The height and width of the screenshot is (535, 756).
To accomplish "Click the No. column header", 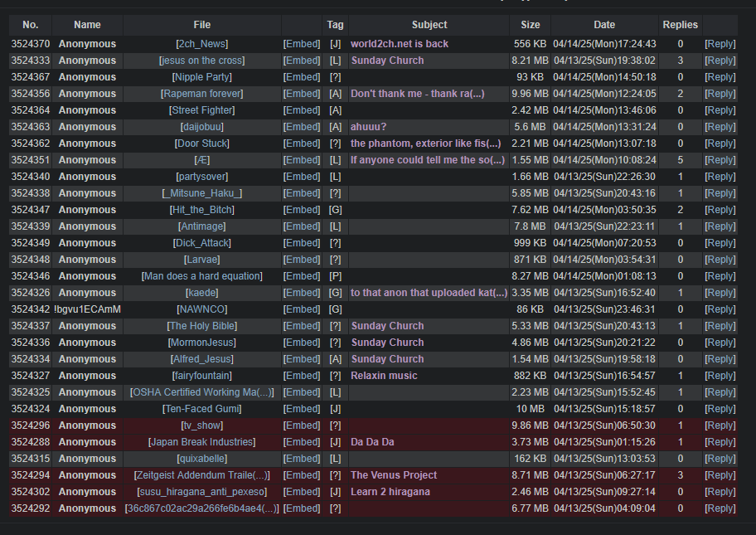I will click(31, 25).
